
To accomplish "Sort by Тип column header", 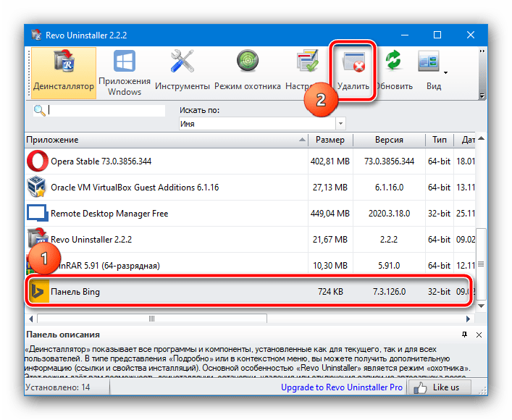I will point(439,140).
